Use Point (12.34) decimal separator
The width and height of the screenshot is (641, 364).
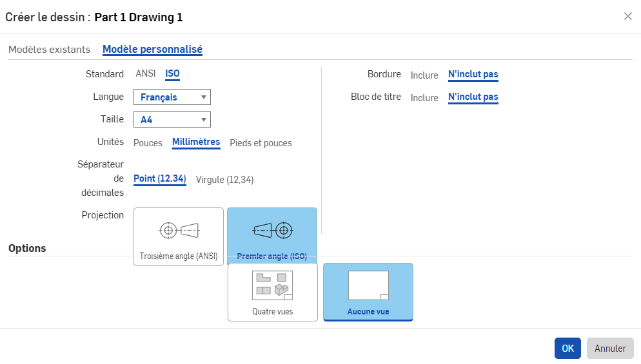160,179
